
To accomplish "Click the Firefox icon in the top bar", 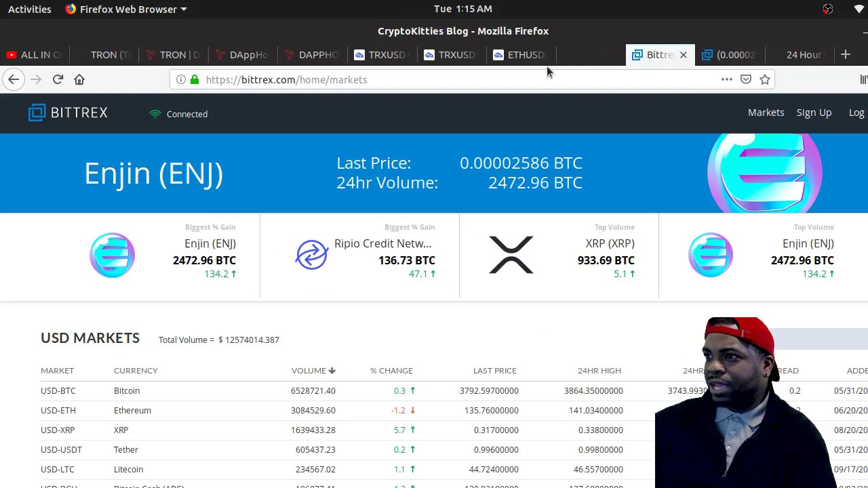I will [71, 9].
